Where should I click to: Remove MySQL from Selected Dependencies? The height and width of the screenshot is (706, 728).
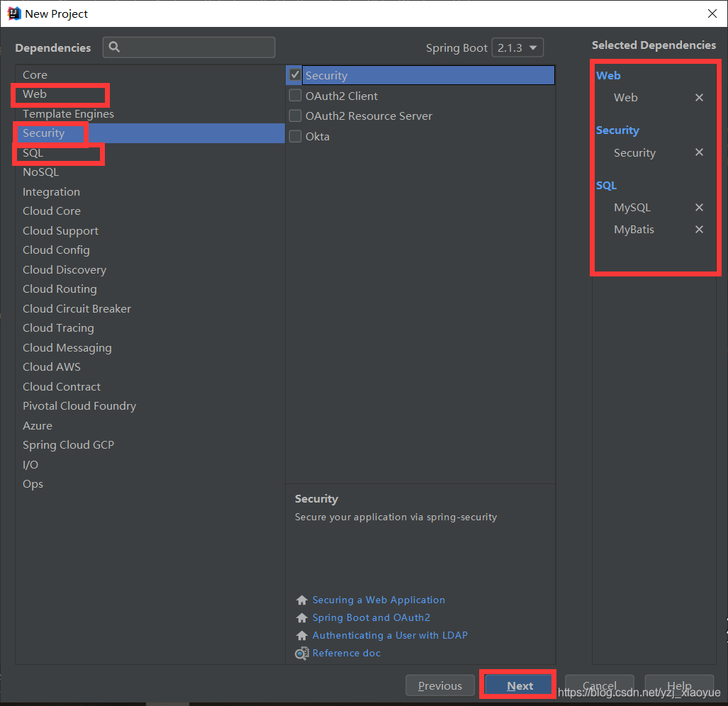pyautogui.click(x=699, y=207)
